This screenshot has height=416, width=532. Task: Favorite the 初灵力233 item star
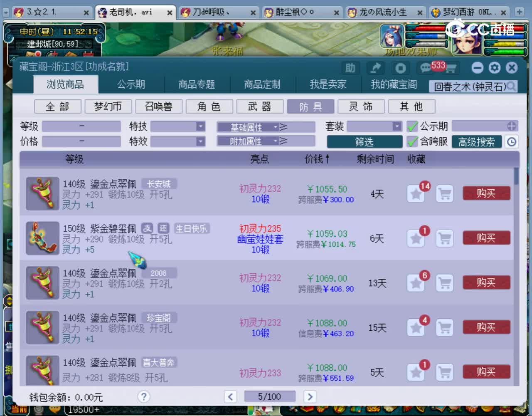coord(416,372)
